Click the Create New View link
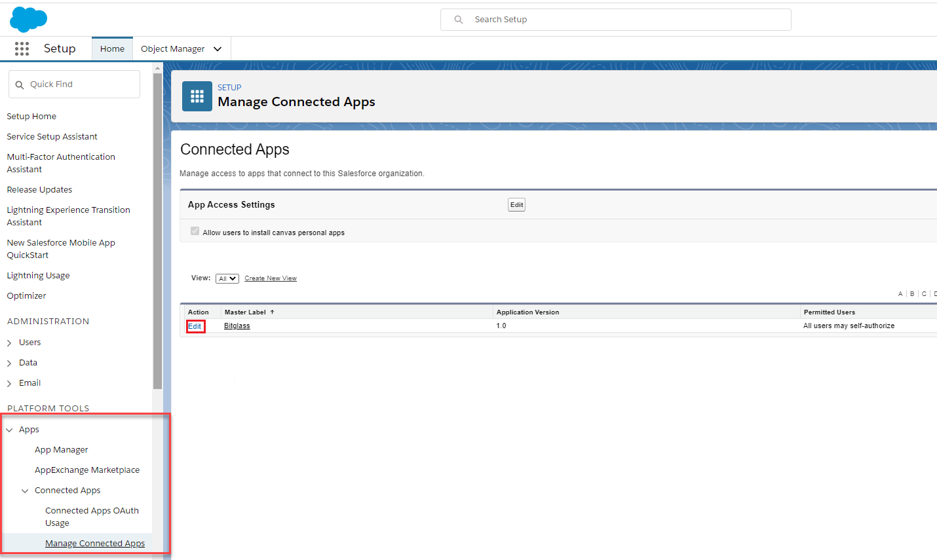The height and width of the screenshot is (560, 937). [x=270, y=278]
